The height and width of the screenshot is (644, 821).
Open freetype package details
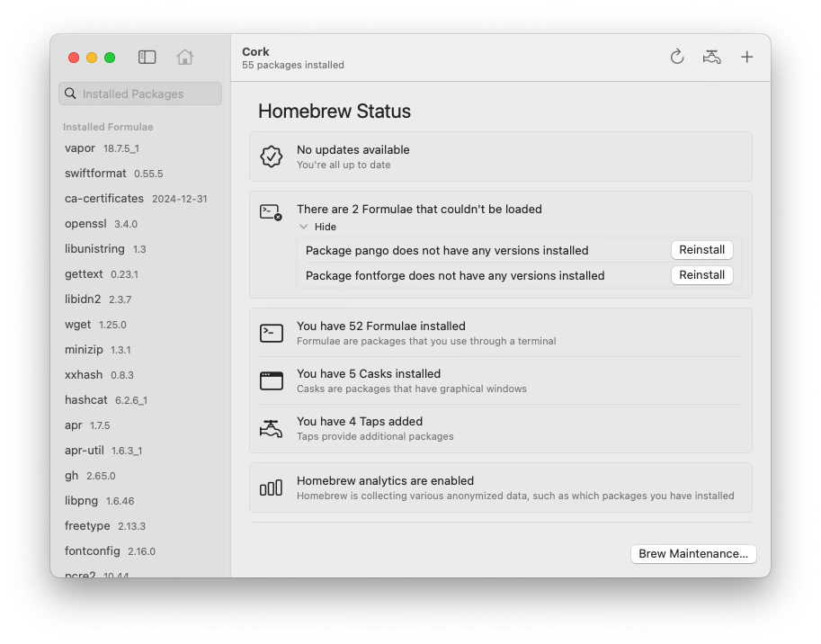[x=140, y=525]
